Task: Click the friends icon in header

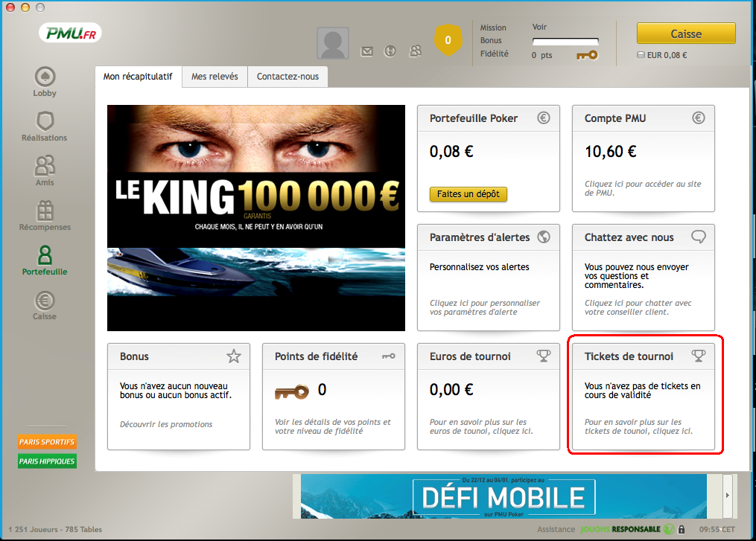Action: 415,51
